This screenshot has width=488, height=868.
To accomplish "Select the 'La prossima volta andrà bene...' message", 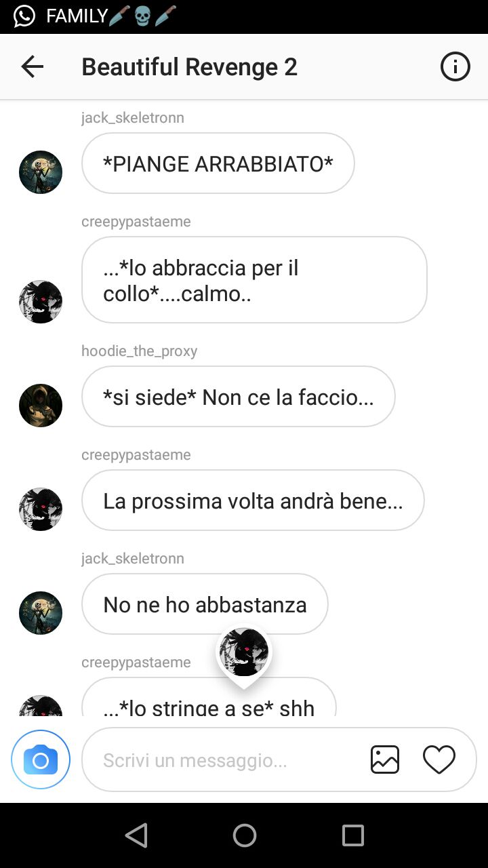I will coord(253,500).
